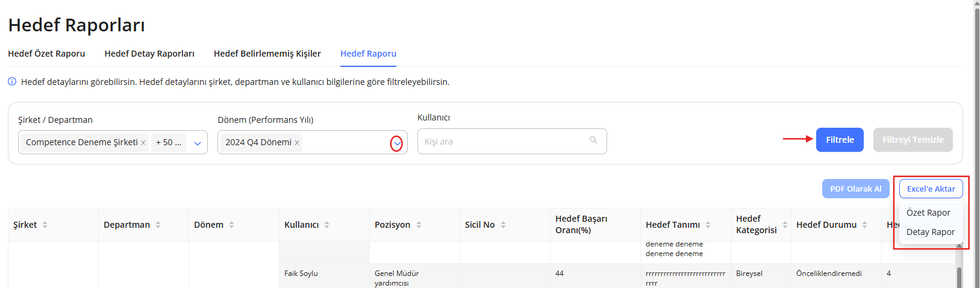Choose Detay Rapor from export menu
This screenshot has height=288, width=980.
coord(930,232)
